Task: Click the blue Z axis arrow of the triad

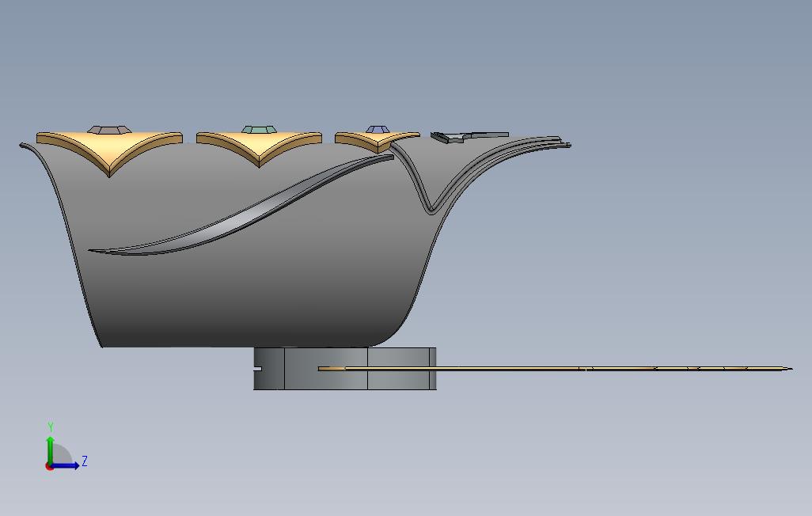Action: pyautogui.click(x=65, y=465)
